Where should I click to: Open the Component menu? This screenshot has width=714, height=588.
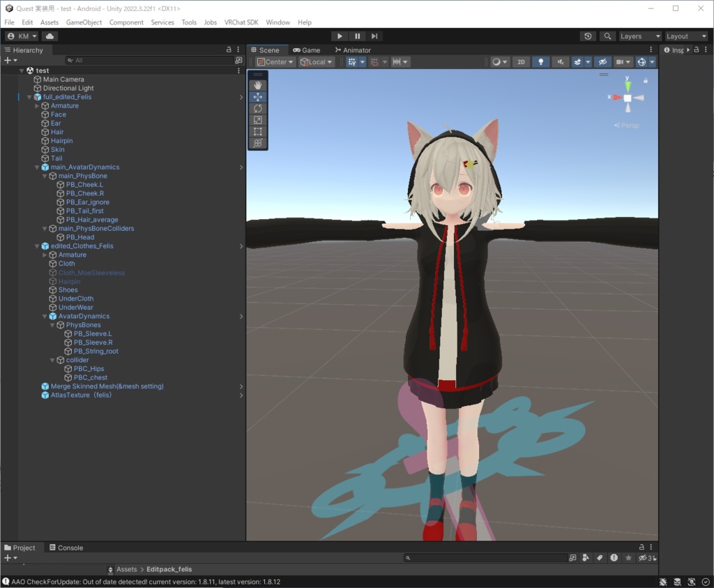[x=126, y=22]
